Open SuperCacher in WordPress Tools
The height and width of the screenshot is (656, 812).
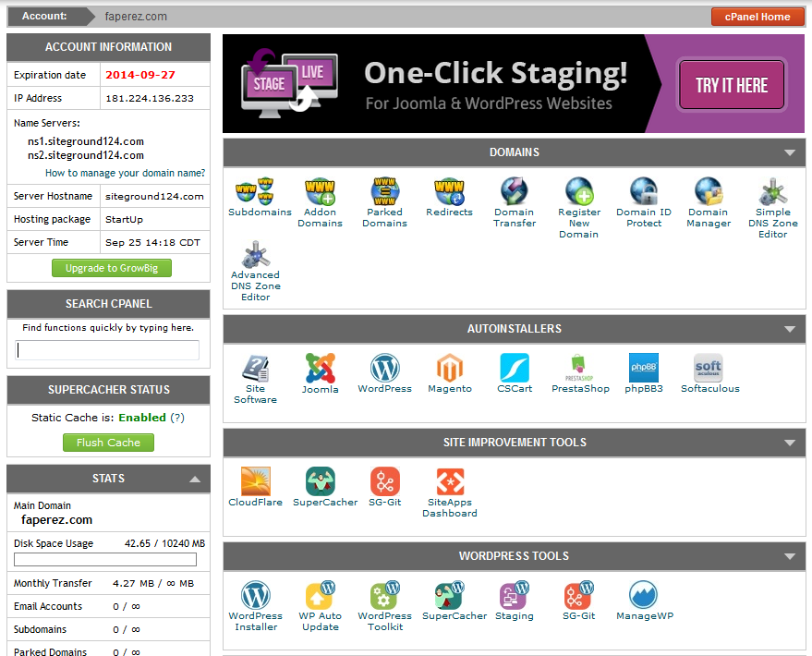click(x=454, y=601)
